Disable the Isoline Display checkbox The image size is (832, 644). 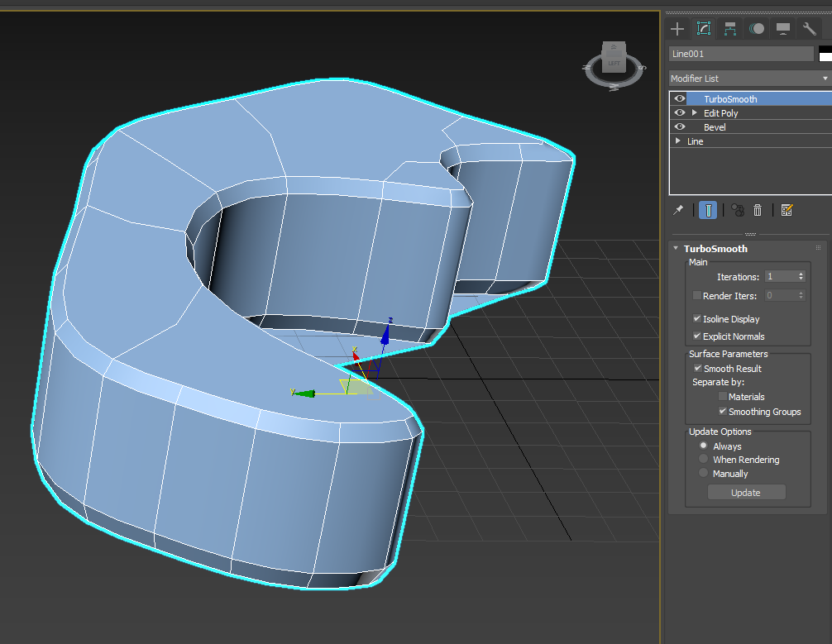point(697,319)
